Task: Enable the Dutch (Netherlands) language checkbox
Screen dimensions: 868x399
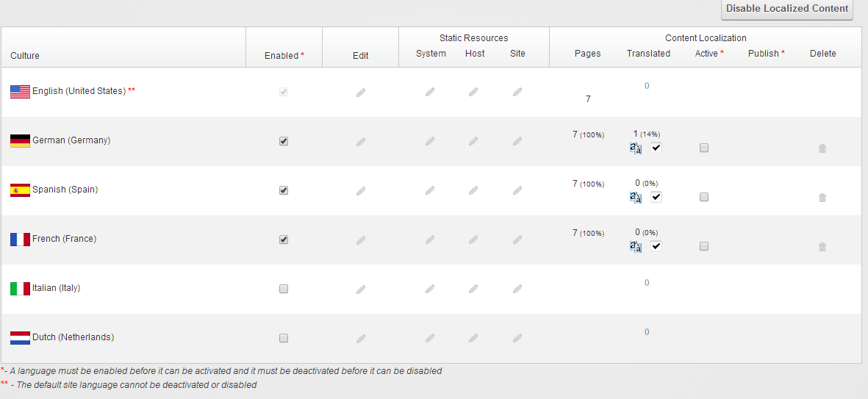Action: (284, 338)
